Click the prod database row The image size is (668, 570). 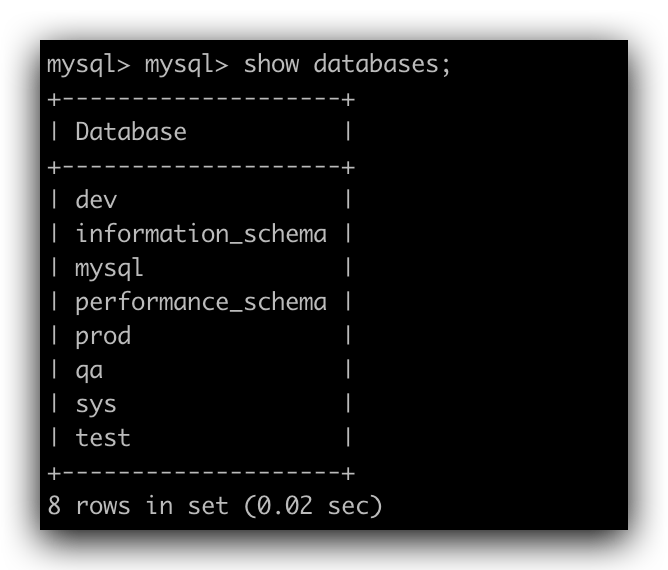[x=103, y=336]
